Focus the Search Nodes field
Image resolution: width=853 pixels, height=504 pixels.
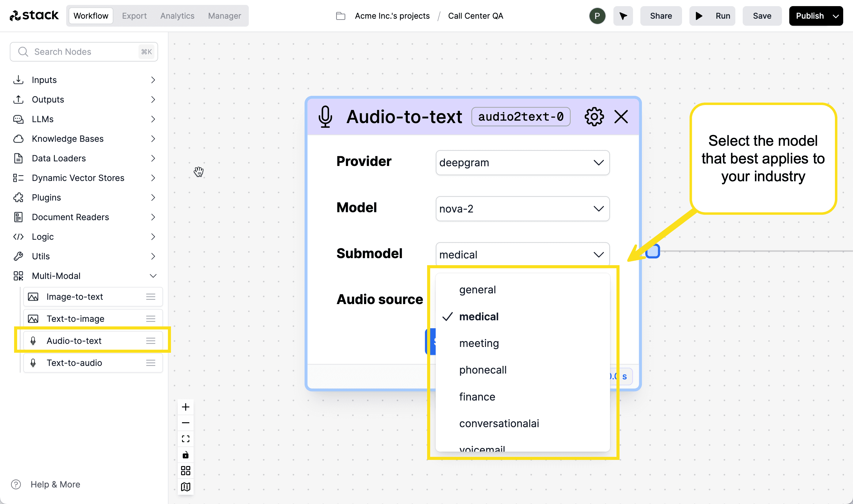[84, 52]
